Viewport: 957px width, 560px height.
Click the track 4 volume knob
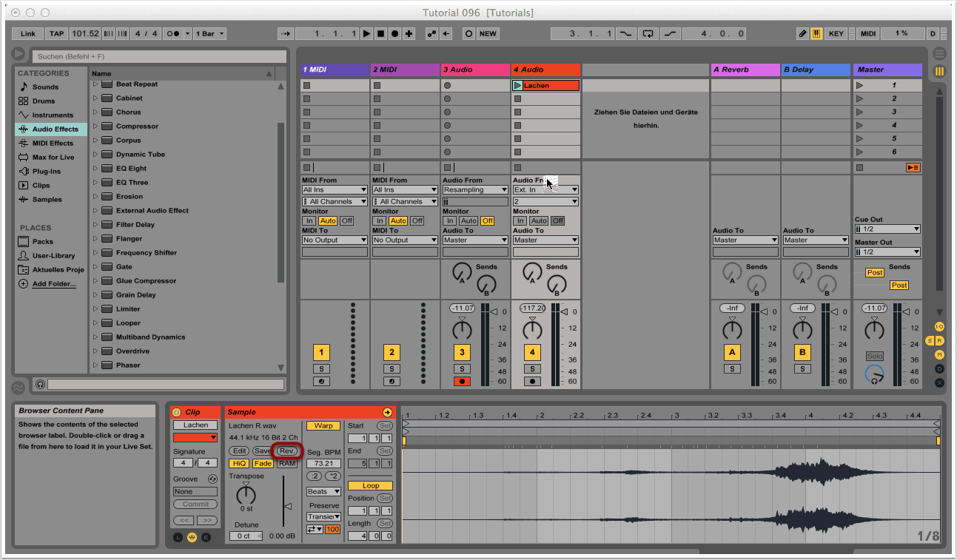click(532, 329)
